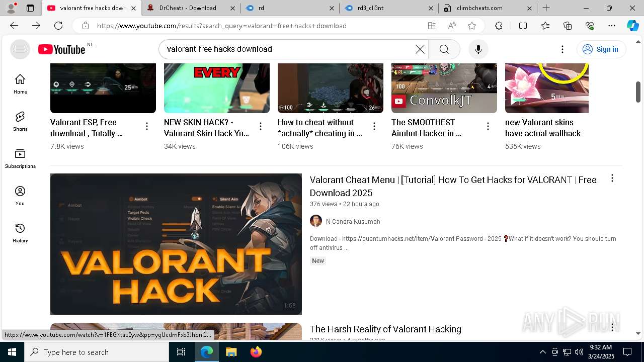Switch to rd3_cli3nt tab

click(388, 8)
